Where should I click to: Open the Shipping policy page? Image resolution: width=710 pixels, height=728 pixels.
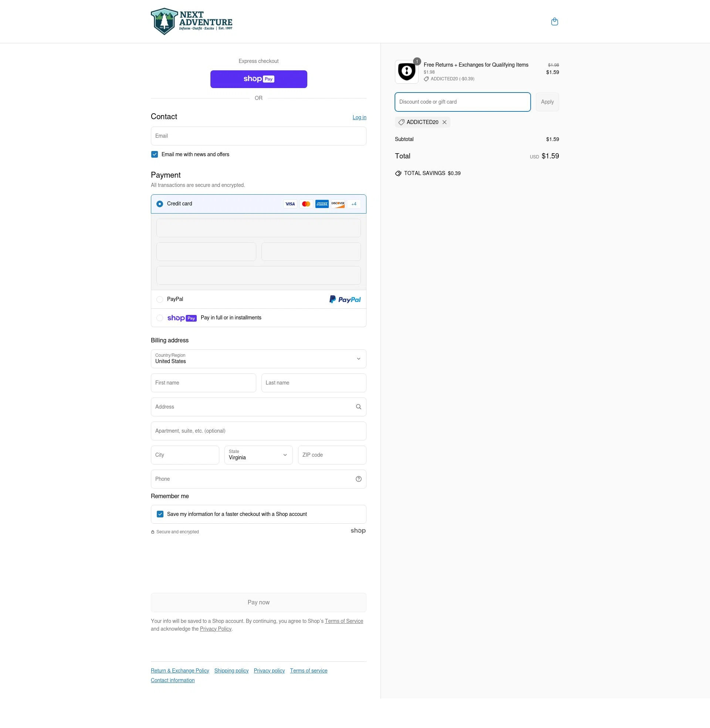pos(231,670)
